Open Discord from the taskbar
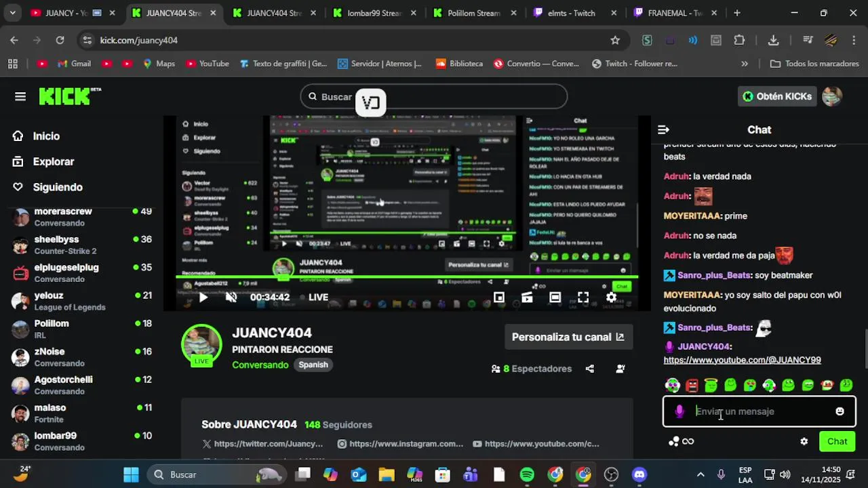The width and height of the screenshot is (868, 488). (639, 474)
